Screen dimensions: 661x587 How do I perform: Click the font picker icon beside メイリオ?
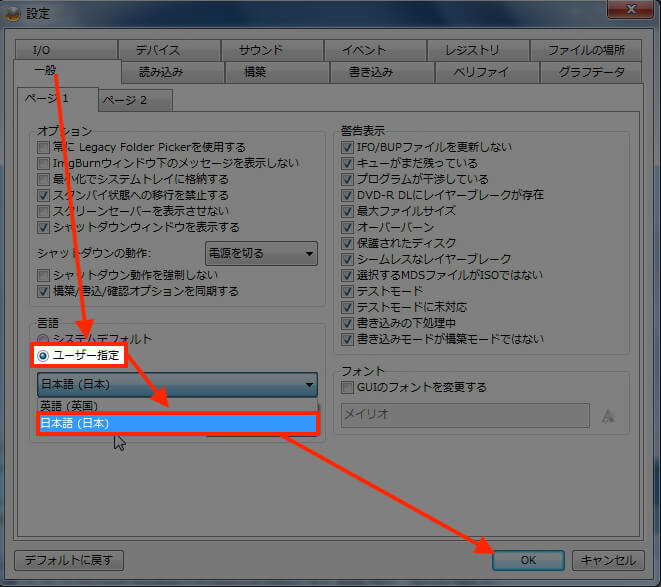click(607, 416)
